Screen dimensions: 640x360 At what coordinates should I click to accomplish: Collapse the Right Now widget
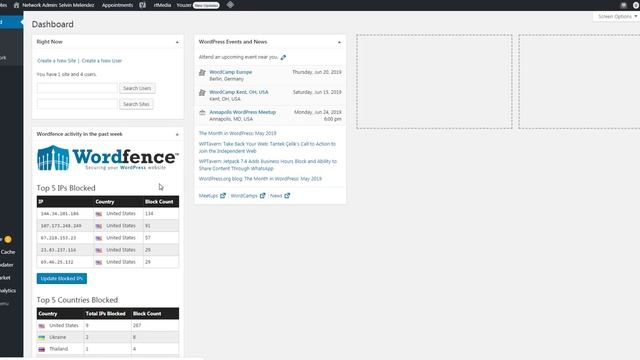click(x=177, y=42)
